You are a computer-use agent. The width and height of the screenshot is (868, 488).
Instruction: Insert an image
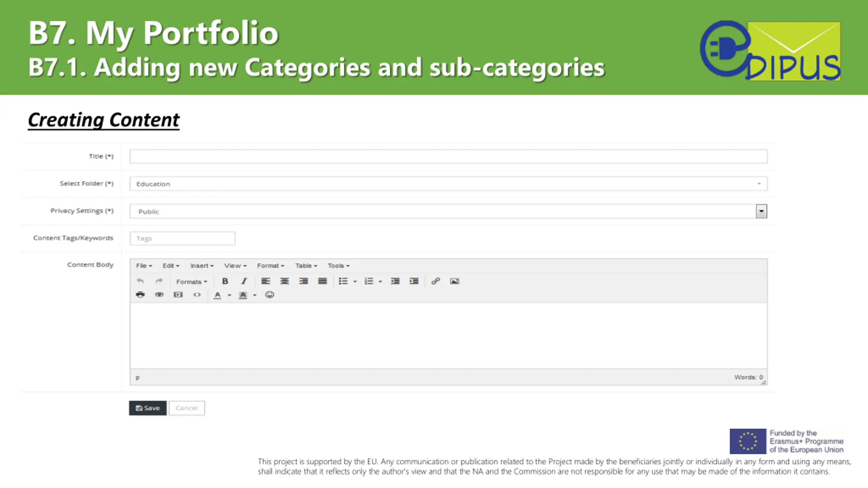click(455, 281)
